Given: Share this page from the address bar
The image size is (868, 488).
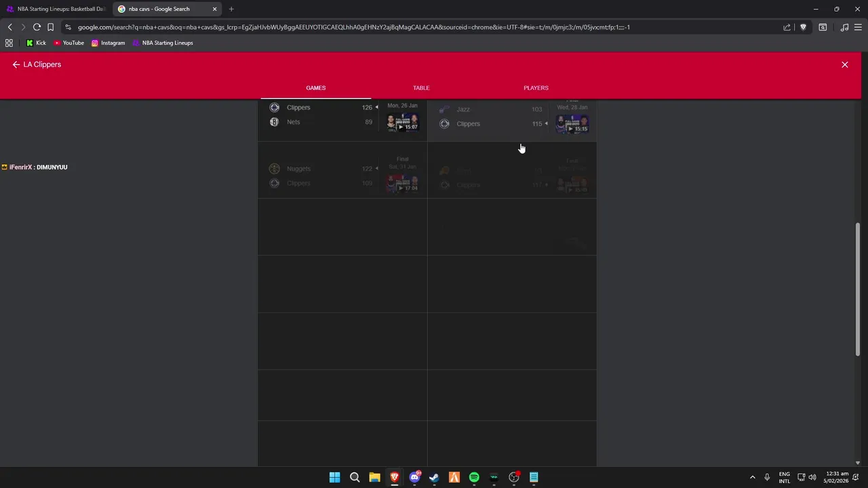Looking at the screenshot, I should pos(787,27).
